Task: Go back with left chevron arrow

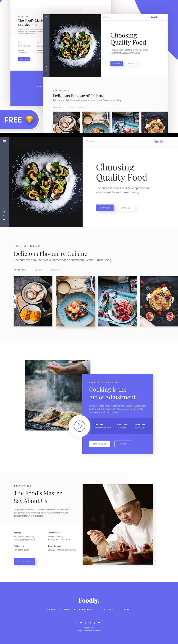Action: 14,306
